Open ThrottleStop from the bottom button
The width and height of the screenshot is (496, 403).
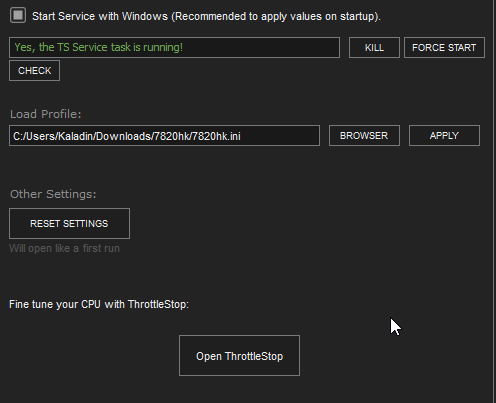239,356
